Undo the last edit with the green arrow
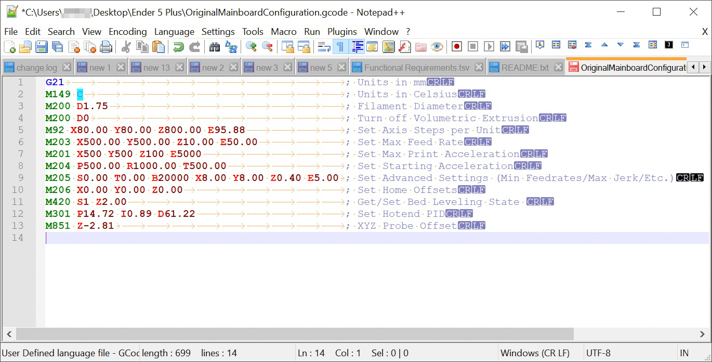Viewport: 712px width, 362px height. 178,46
